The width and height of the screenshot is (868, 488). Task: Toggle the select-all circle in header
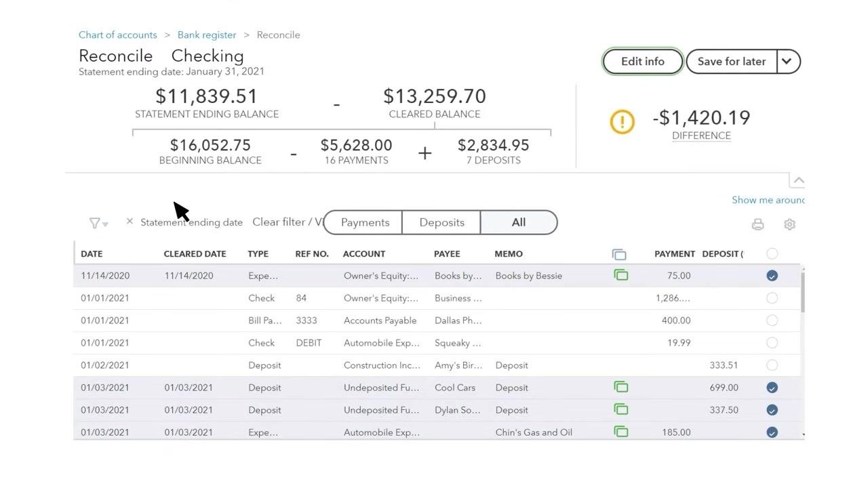(772, 253)
